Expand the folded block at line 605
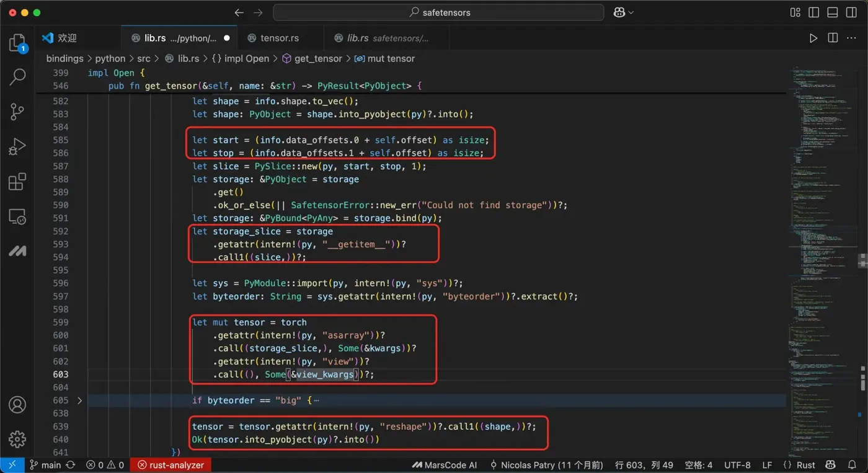Screen dimensions: 868x473 click(x=79, y=400)
